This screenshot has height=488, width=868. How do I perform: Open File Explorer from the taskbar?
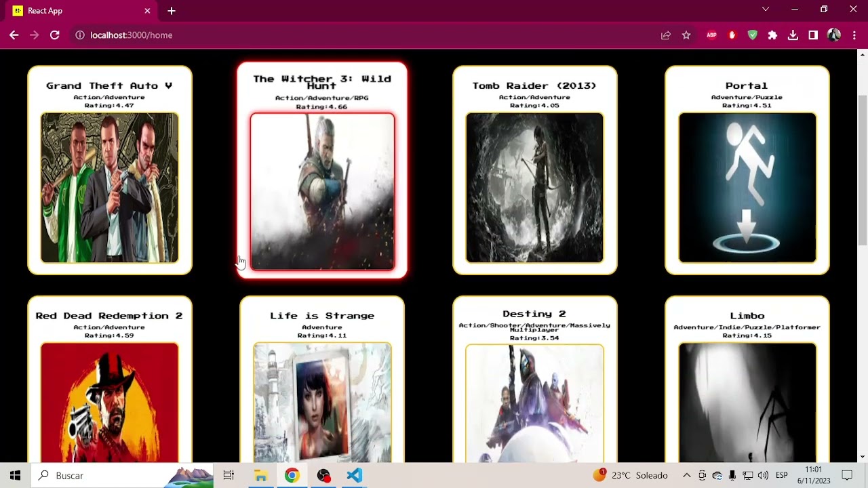click(260, 475)
